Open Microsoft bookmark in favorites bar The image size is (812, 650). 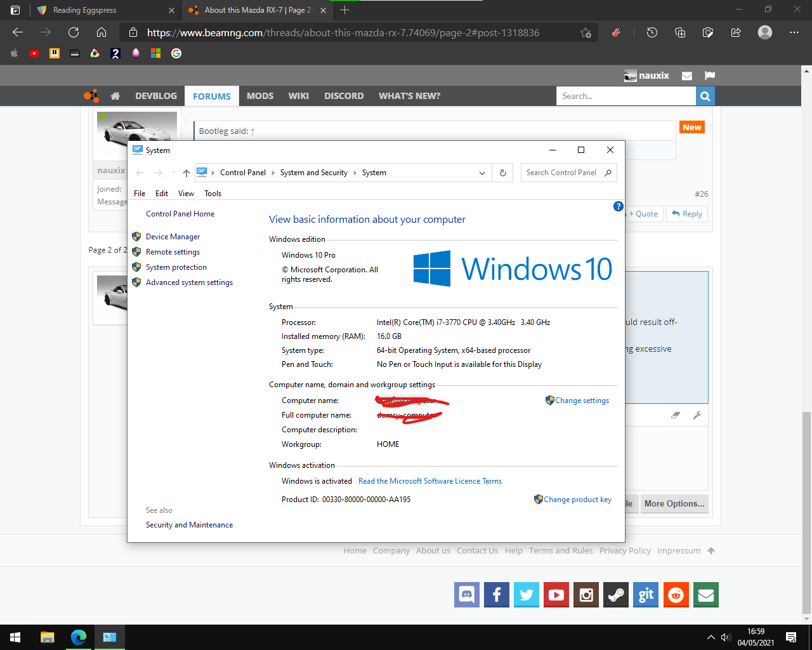[x=156, y=53]
